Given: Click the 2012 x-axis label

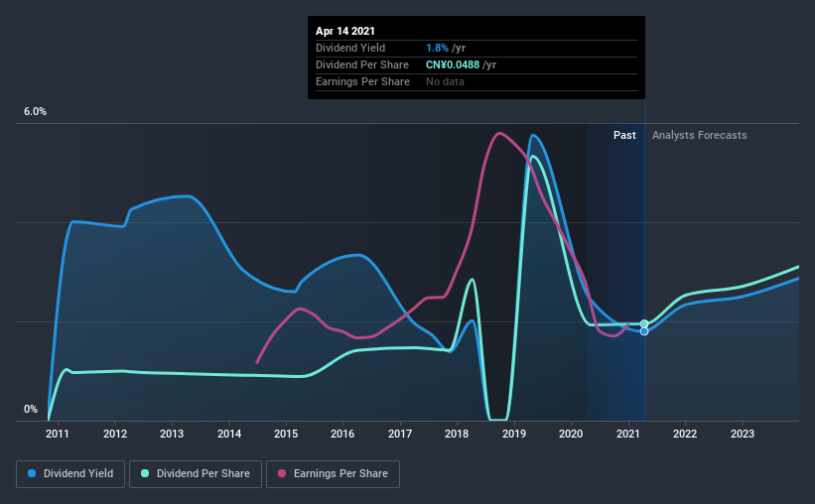Looking at the screenshot, I should pos(115,434).
